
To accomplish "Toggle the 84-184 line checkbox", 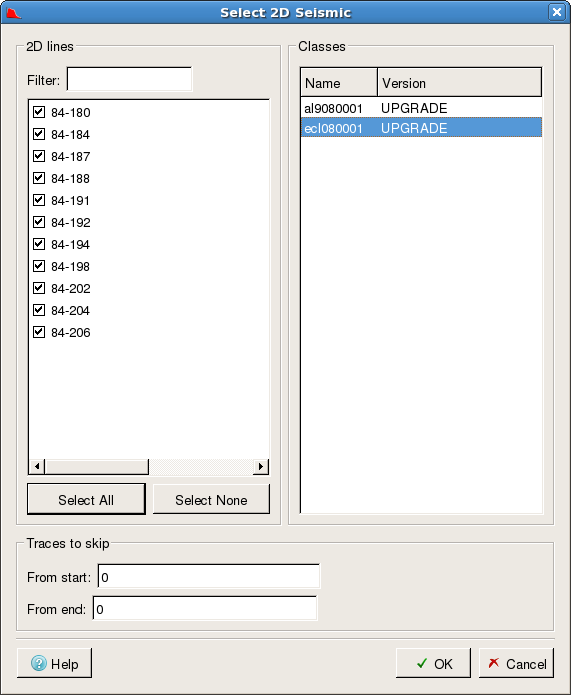I will click(x=39, y=134).
